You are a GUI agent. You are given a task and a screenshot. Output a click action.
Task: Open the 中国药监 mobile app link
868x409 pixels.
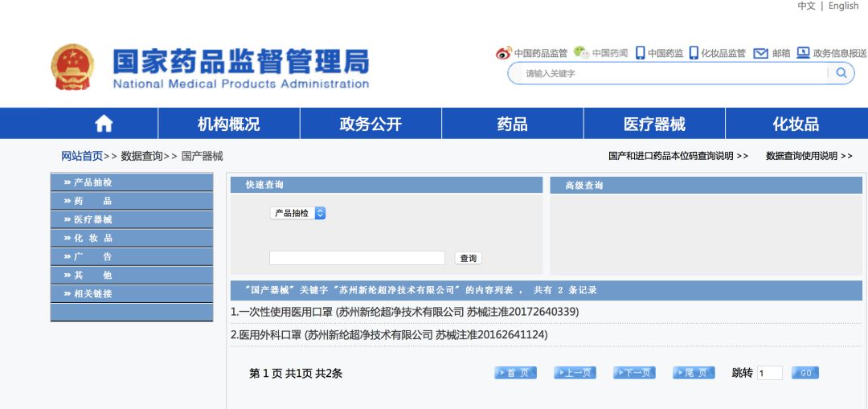[x=659, y=53]
